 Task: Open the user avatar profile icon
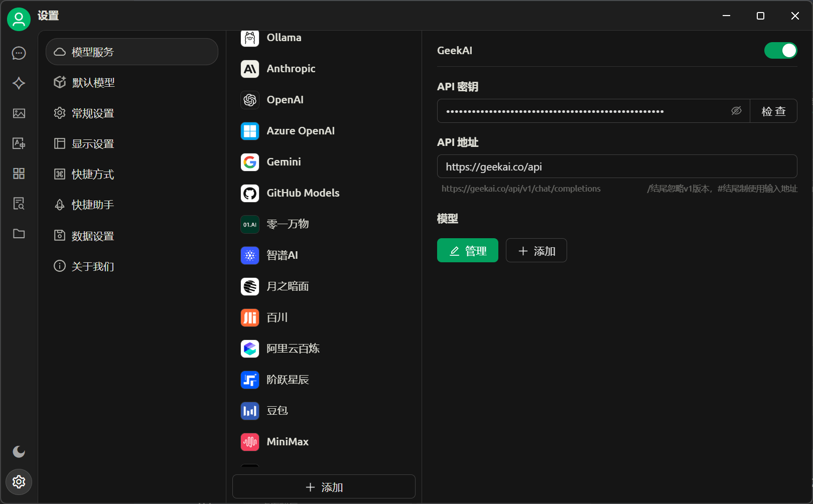(19, 19)
